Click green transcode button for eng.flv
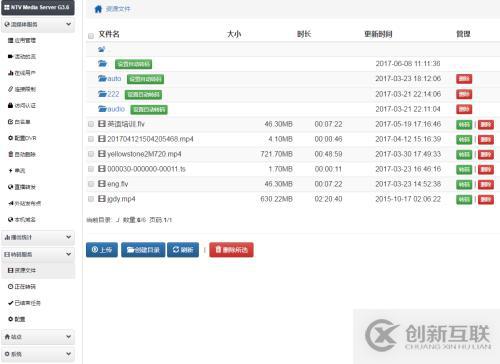Image resolution: width=500 pixels, height=364 pixels. (464, 185)
